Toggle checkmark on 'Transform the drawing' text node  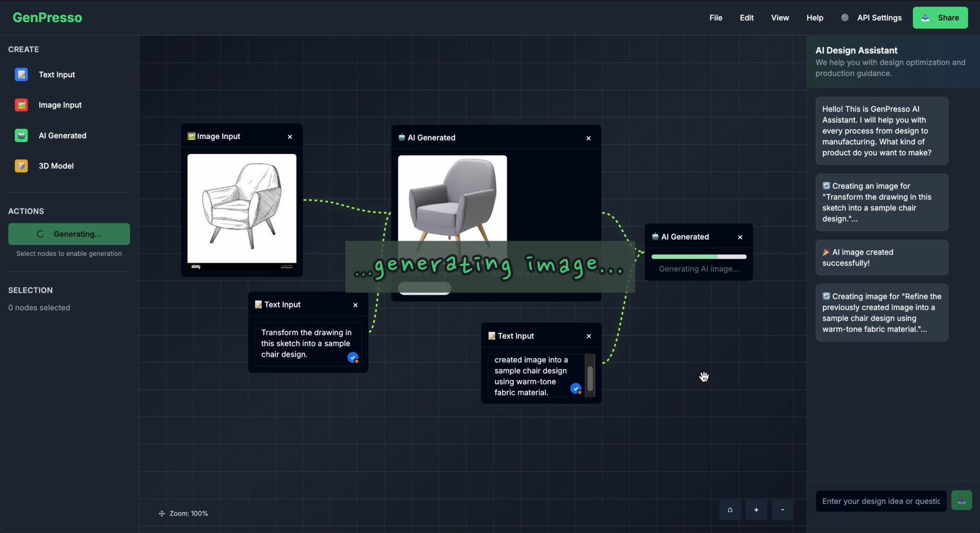click(353, 358)
